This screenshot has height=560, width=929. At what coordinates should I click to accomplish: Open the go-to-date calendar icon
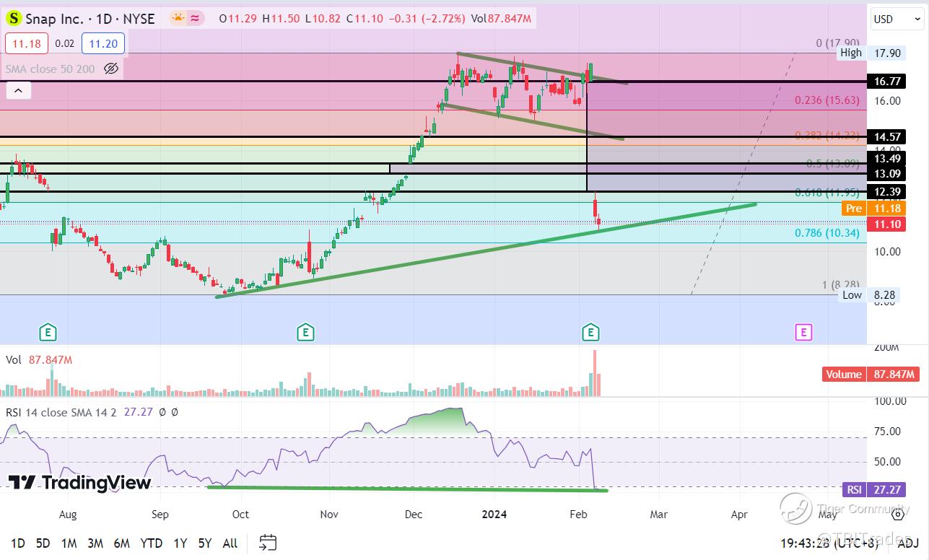pyautogui.click(x=268, y=542)
